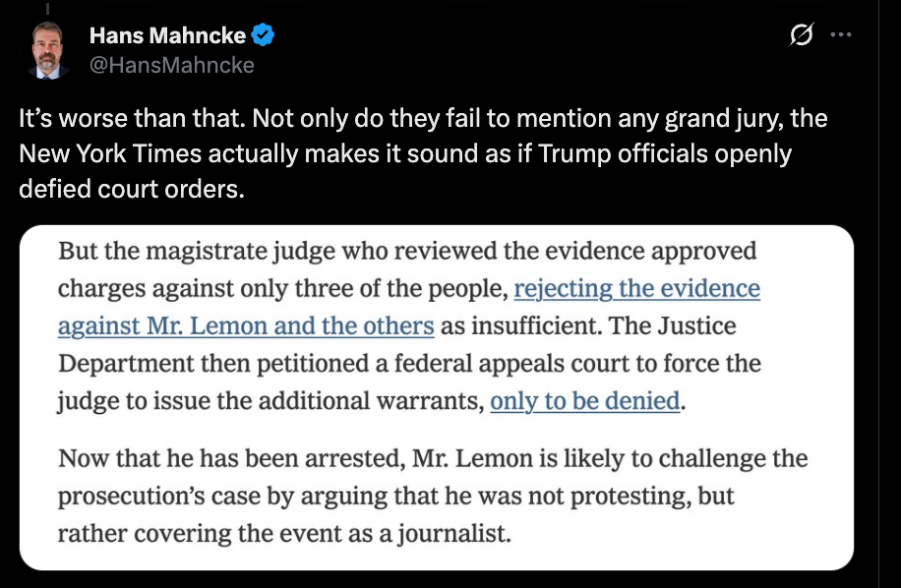Screen dimensions: 901x588
Task: Click the "only to be denied" hyperlink
Action: [x=584, y=400]
